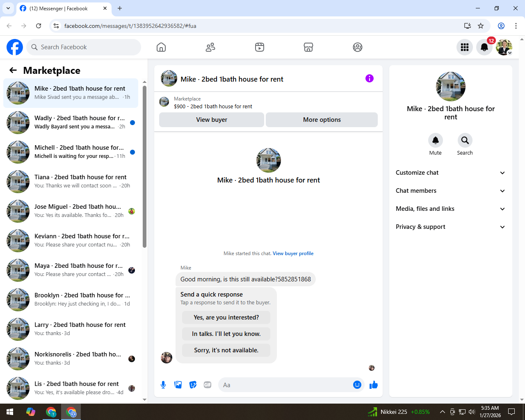Image resolution: width=525 pixels, height=420 pixels.
Task: Click the conversation list scrollbar
Action: [x=144, y=167]
